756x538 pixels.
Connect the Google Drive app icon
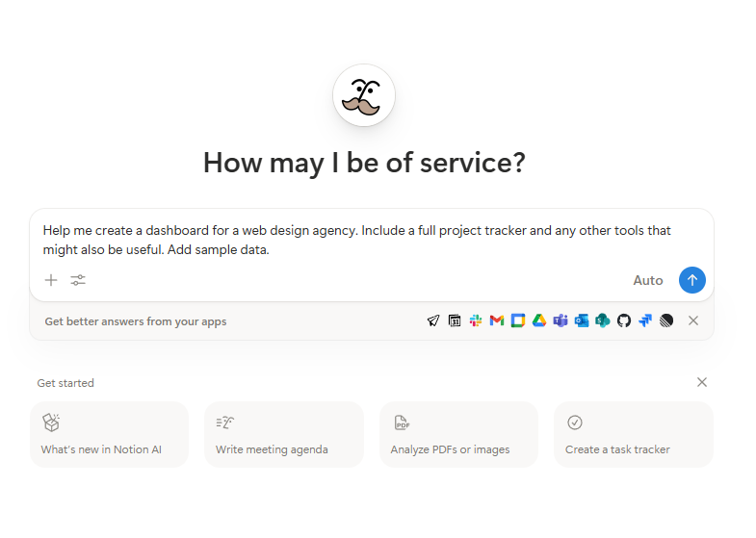539,320
